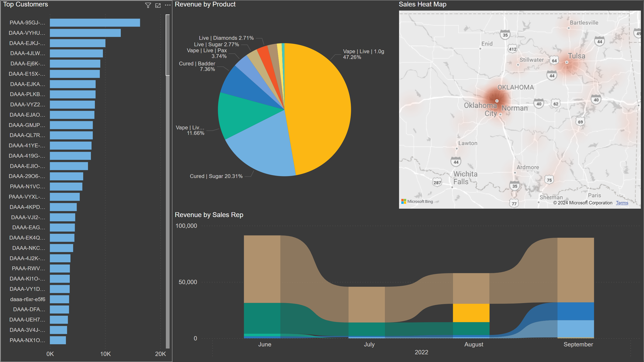The image size is (644, 362).
Task: Open focus mode for Top Customers visual
Action: point(158,5)
